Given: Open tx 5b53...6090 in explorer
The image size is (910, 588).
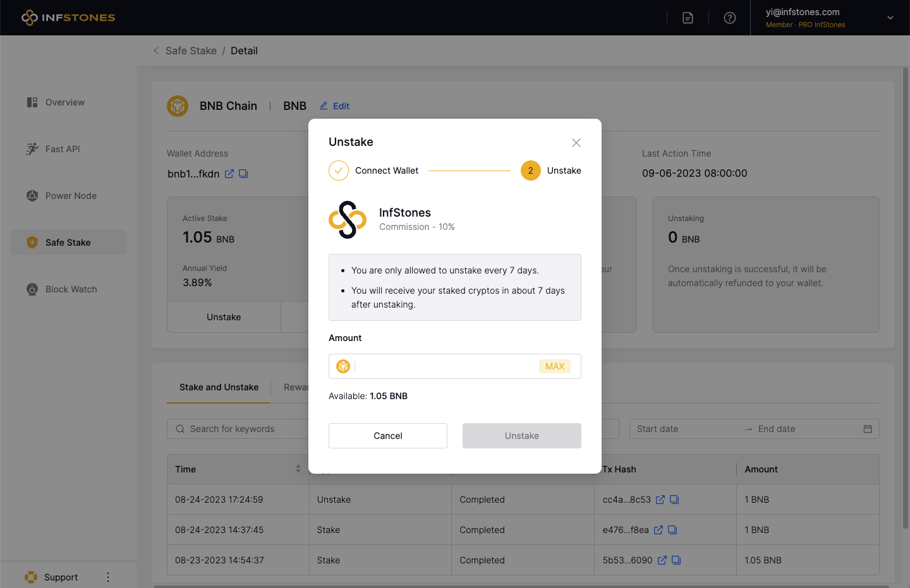Looking at the screenshot, I should [662, 560].
